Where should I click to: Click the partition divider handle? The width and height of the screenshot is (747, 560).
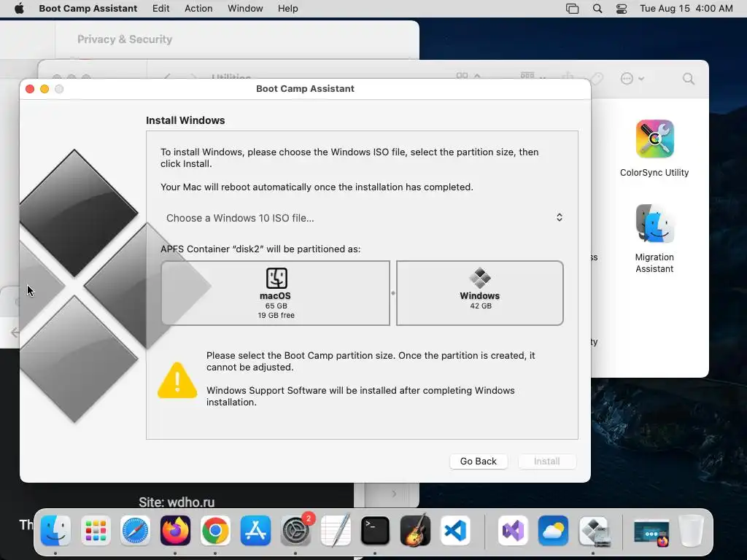[393, 293]
